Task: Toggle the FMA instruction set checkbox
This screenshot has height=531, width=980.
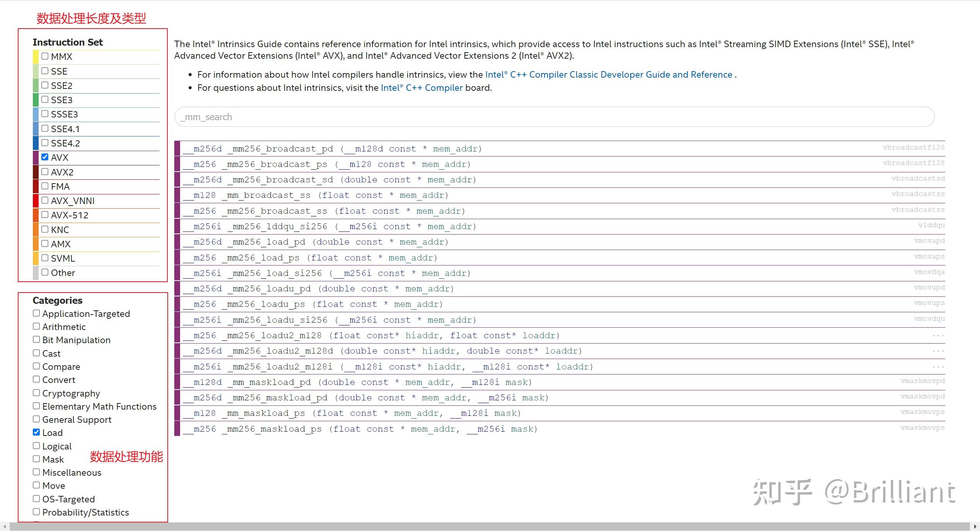Action: tap(45, 186)
